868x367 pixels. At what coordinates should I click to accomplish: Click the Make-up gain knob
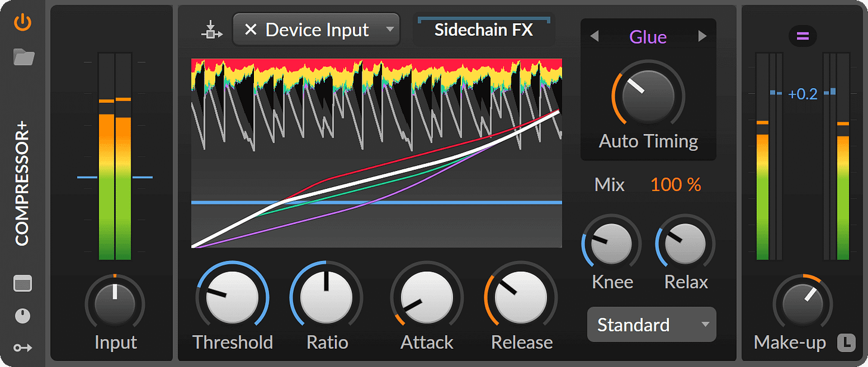pyautogui.click(x=802, y=303)
